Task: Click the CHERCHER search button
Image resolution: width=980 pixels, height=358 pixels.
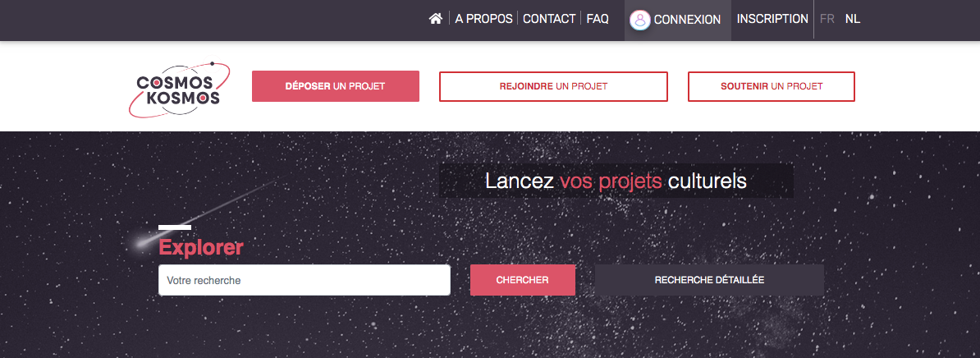Action: tap(523, 280)
